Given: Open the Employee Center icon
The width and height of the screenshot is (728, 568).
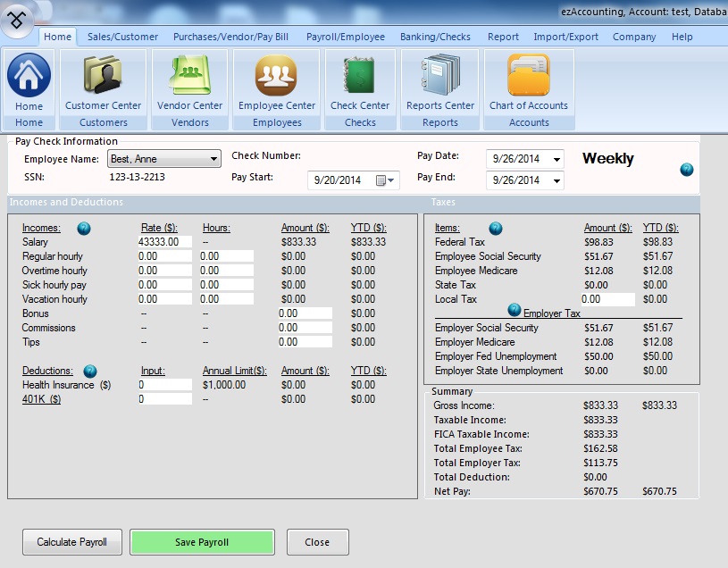Looking at the screenshot, I should [x=276, y=78].
